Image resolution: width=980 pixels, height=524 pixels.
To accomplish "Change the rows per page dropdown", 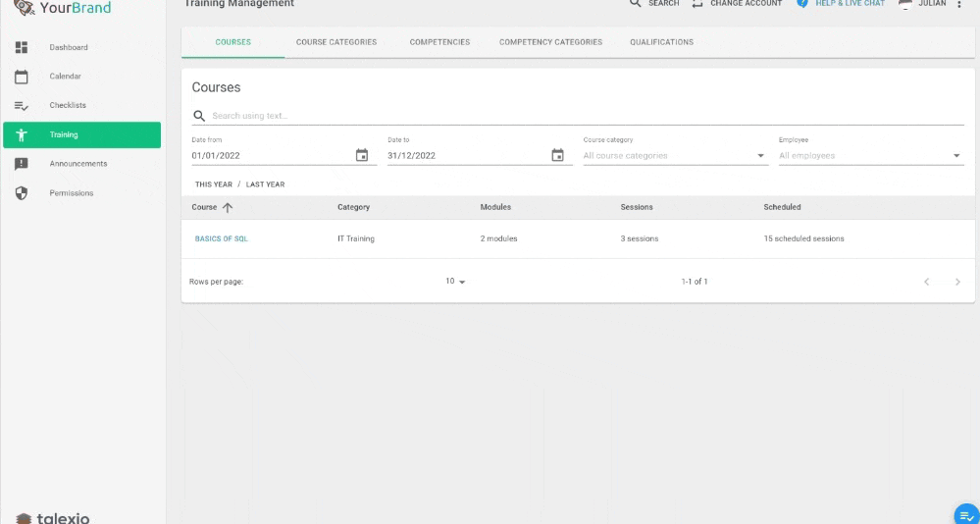I will click(455, 282).
